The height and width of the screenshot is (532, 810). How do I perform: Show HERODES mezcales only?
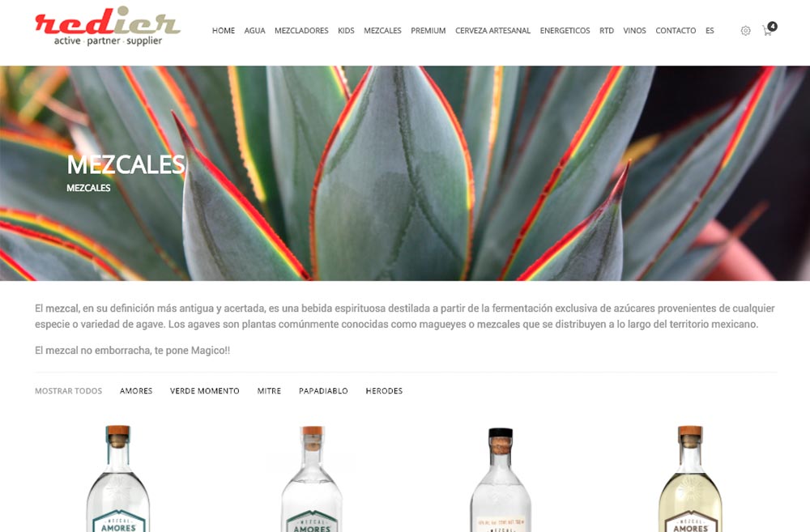tap(384, 391)
